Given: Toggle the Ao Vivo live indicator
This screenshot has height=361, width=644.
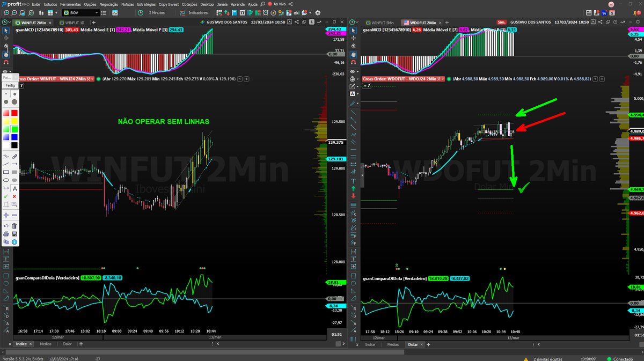Looking at the screenshot, I should coord(276,4).
